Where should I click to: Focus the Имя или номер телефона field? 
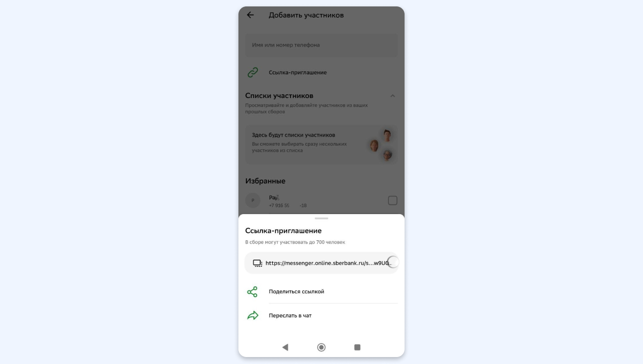[x=322, y=45]
